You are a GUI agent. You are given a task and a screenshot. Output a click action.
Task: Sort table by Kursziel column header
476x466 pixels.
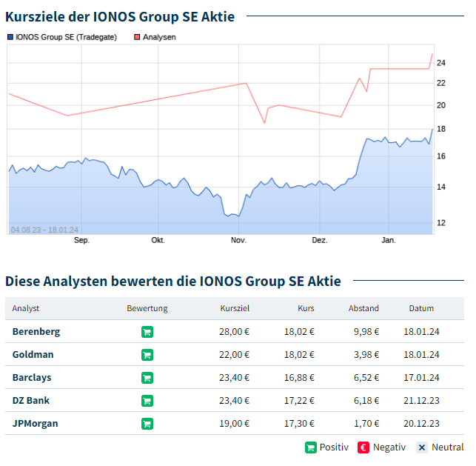click(235, 308)
